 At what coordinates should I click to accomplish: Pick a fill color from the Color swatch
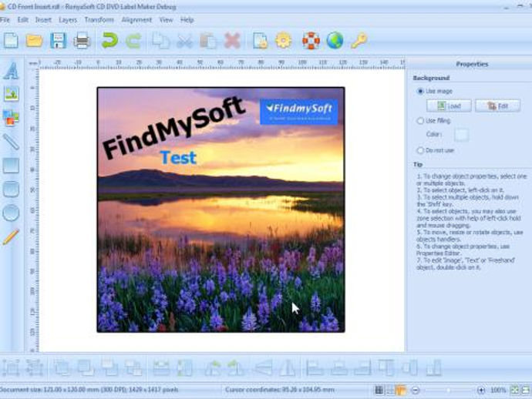click(461, 135)
